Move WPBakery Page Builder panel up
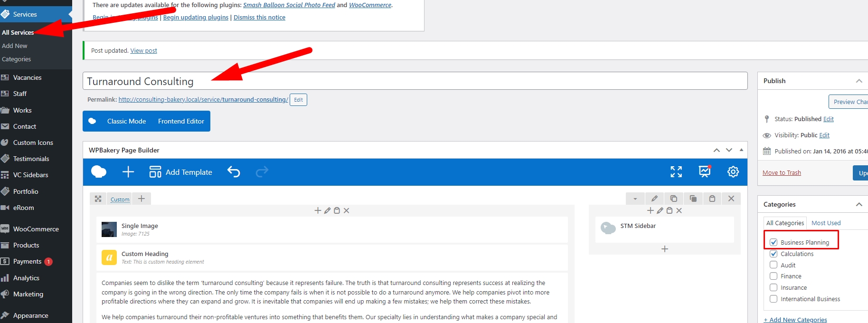 click(717, 150)
